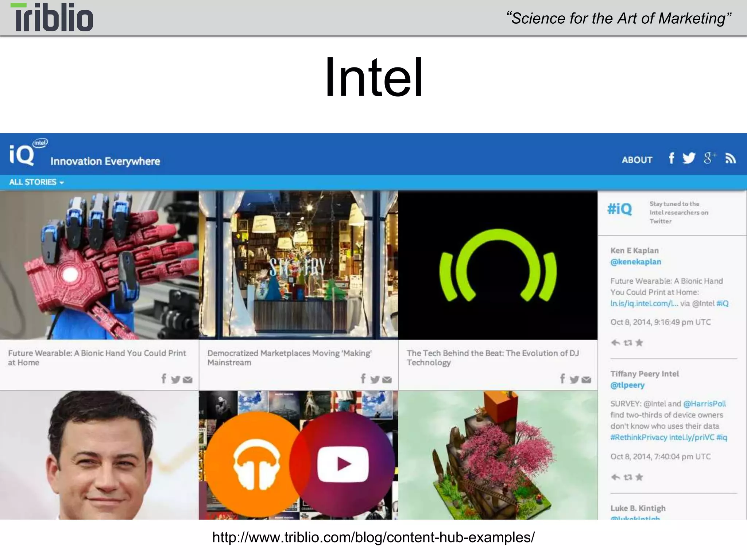
Task: Click the triblio.com content-hub-examples URL
Action: coord(373,537)
